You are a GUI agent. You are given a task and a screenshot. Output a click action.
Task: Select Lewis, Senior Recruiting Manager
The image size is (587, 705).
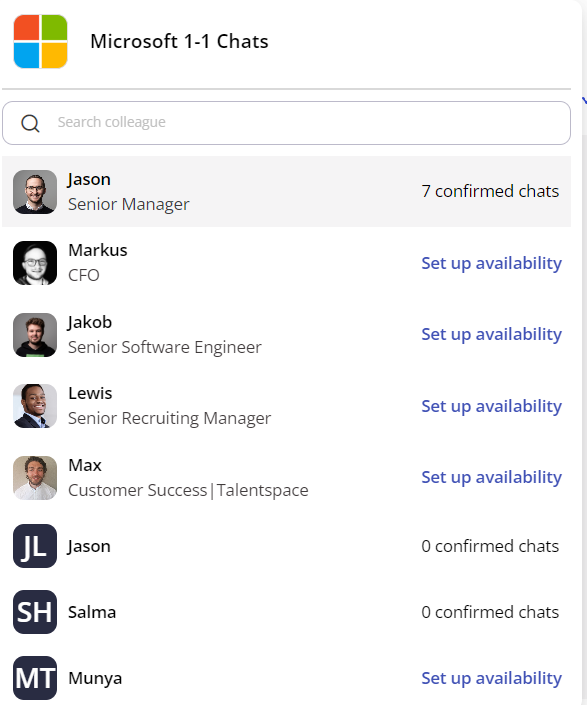286,406
